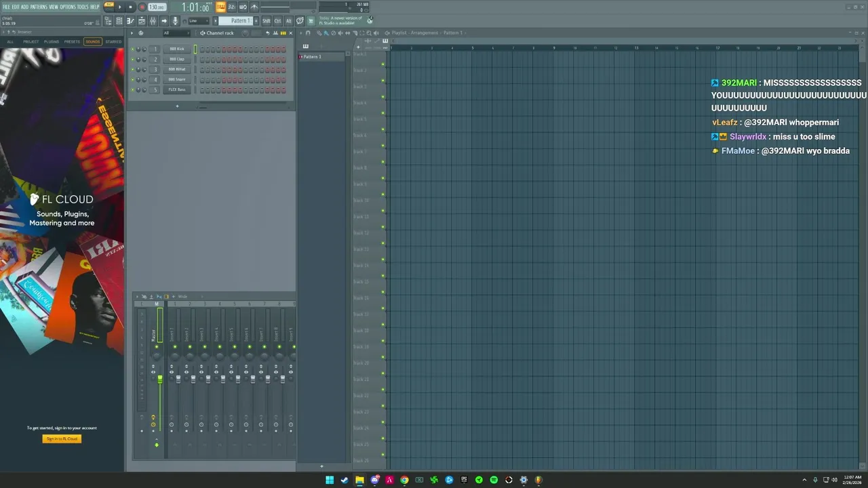Open the FILE menu
This screenshot has width=868, height=488.
point(6,7)
